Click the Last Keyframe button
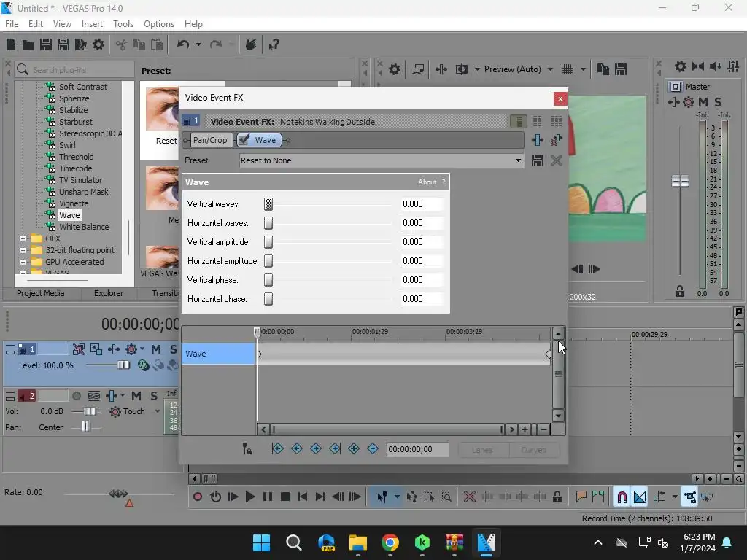 [x=335, y=448]
